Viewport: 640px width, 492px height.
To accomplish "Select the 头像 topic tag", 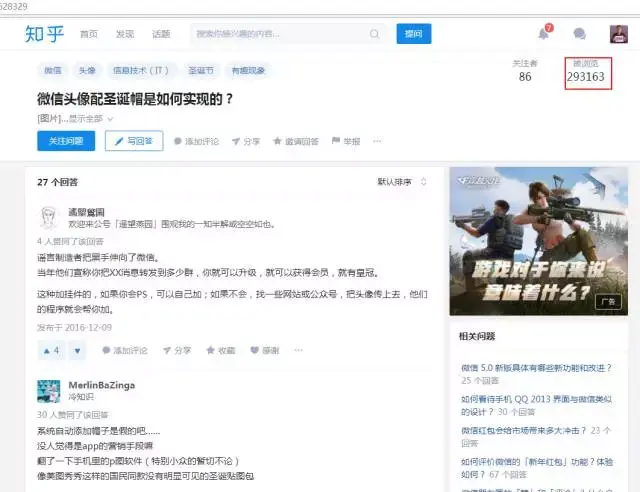I will pos(87,70).
